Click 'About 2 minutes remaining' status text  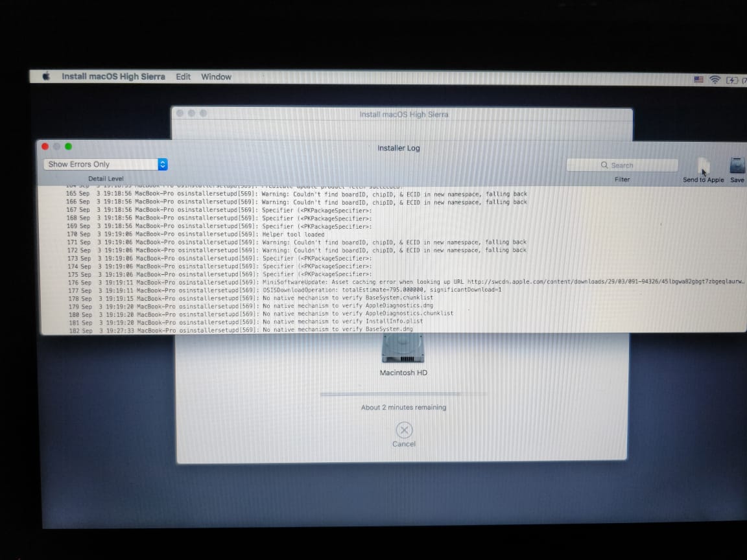403,408
